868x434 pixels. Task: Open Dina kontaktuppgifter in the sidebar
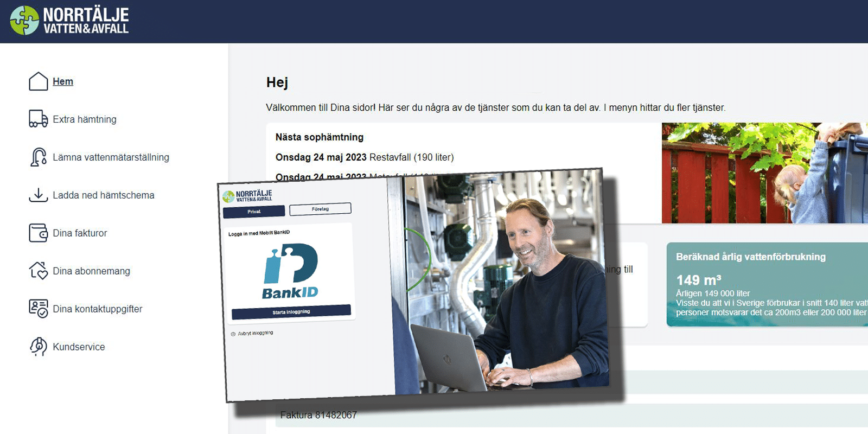(x=98, y=309)
